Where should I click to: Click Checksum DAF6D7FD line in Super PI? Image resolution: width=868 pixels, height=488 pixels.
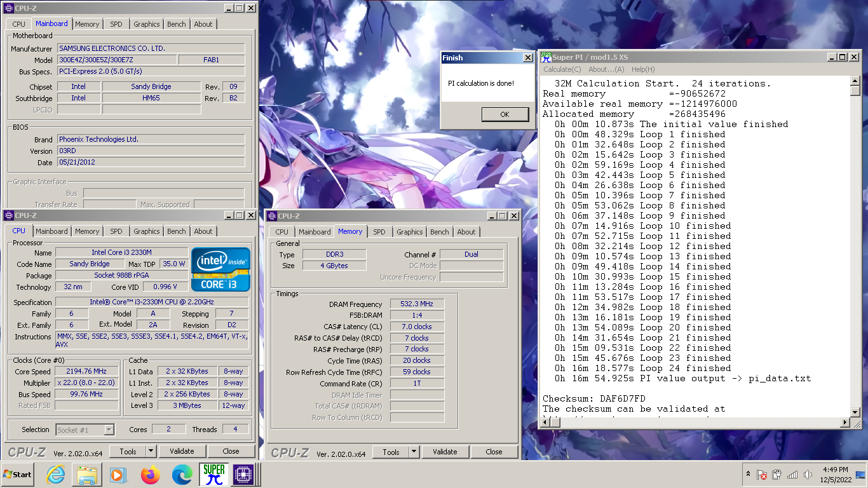point(594,398)
